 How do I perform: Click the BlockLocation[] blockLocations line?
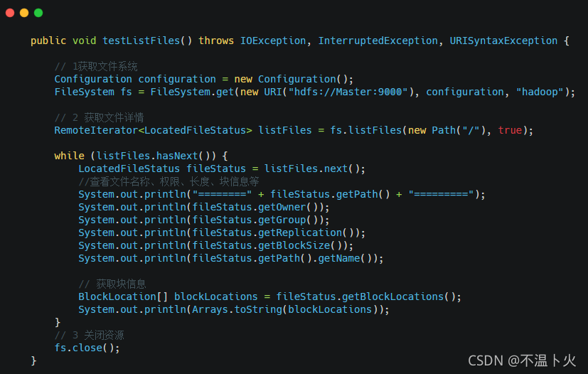pyautogui.click(x=269, y=296)
